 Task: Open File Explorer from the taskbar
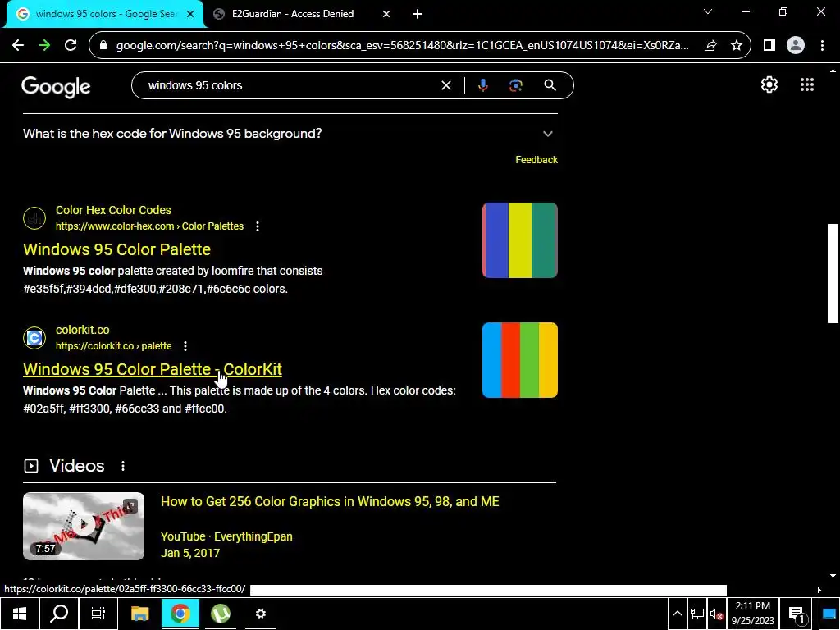[139, 614]
